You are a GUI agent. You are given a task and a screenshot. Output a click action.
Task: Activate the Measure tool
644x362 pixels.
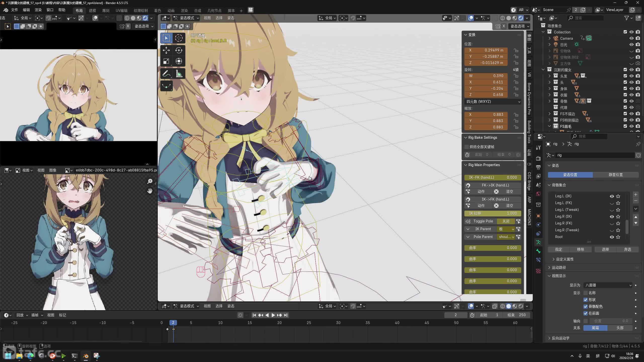point(179,74)
